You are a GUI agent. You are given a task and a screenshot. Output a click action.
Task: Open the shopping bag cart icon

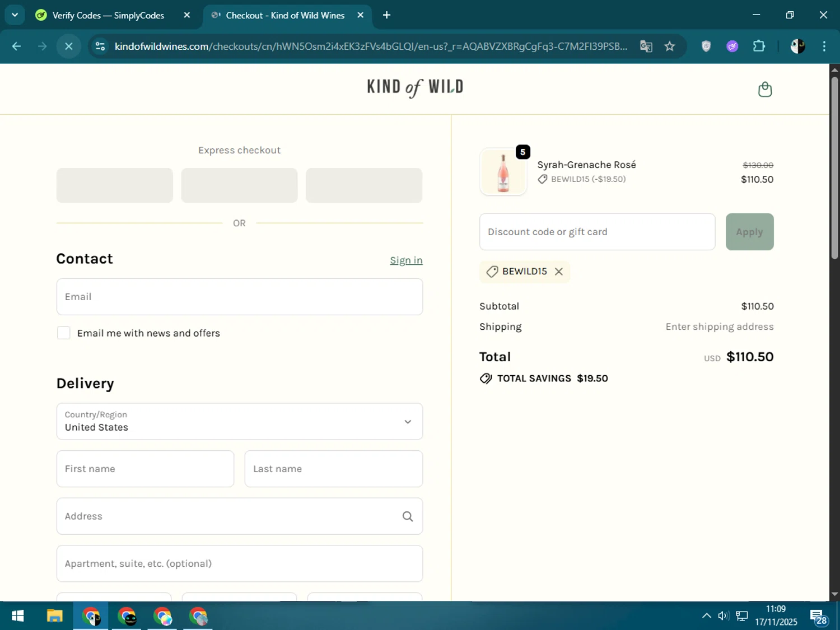(765, 90)
